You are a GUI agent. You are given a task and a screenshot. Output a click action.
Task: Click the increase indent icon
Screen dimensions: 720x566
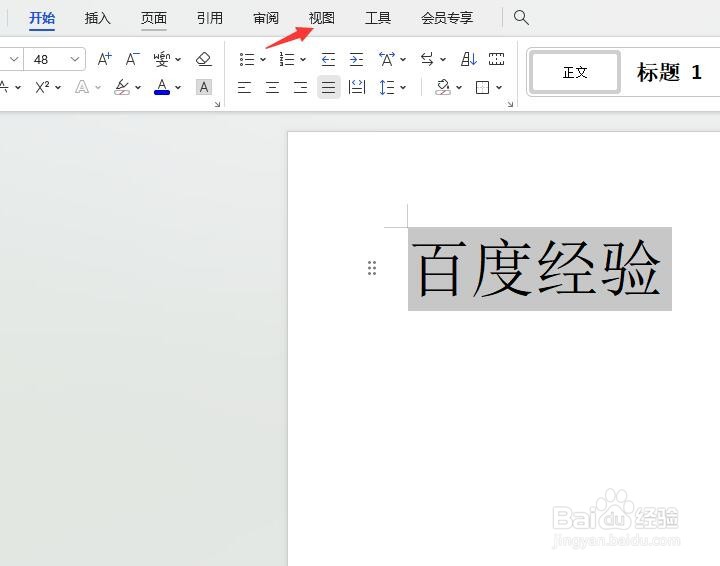356,59
